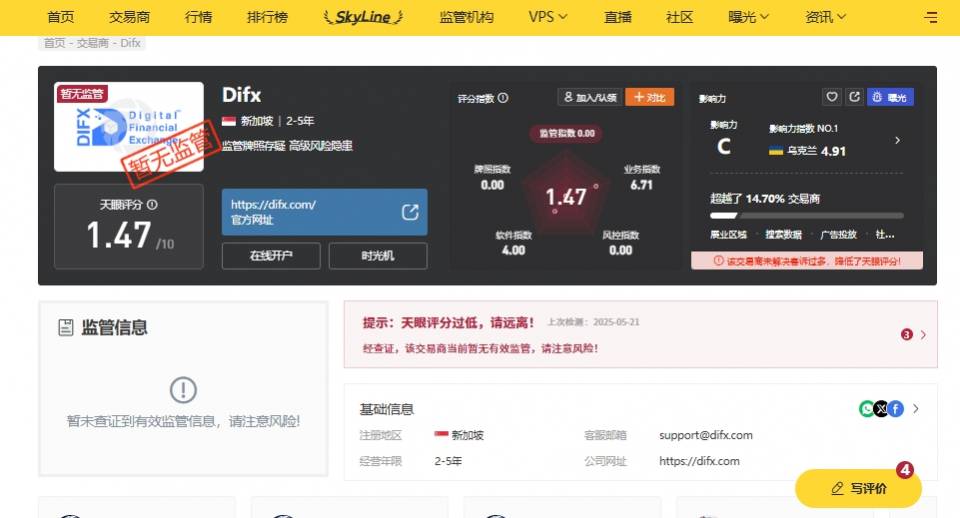Image resolution: width=960 pixels, height=518 pixels.
Task: Click the https://difx.com/ 官方网址 button
Action: click(324, 212)
